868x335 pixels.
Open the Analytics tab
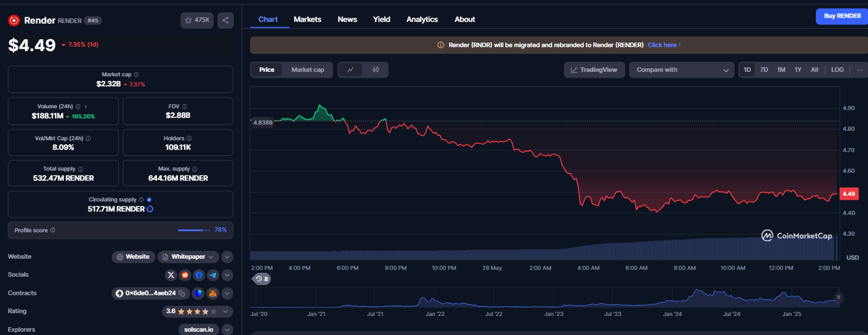click(422, 19)
